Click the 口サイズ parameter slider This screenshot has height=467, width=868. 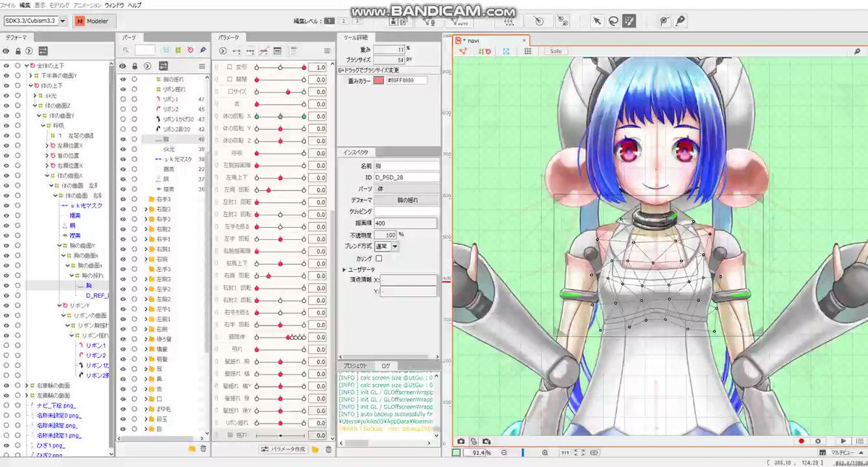coord(281,92)
